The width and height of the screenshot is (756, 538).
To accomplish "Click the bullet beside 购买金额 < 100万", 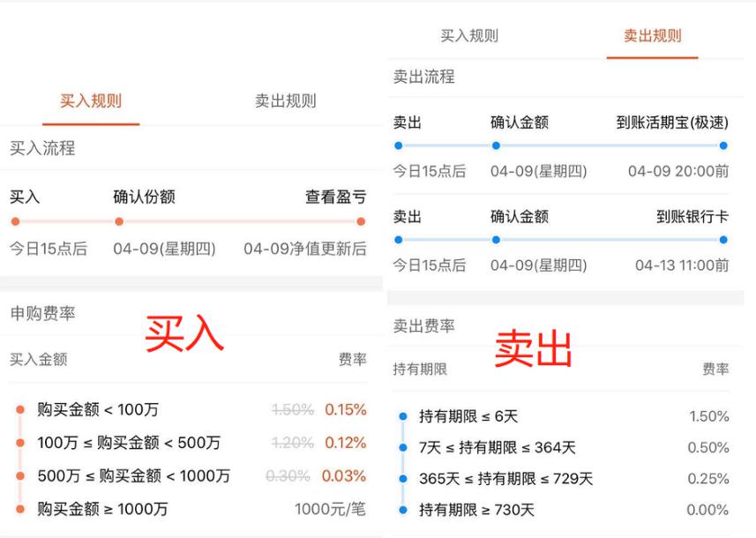I will [x=20, y=409].
